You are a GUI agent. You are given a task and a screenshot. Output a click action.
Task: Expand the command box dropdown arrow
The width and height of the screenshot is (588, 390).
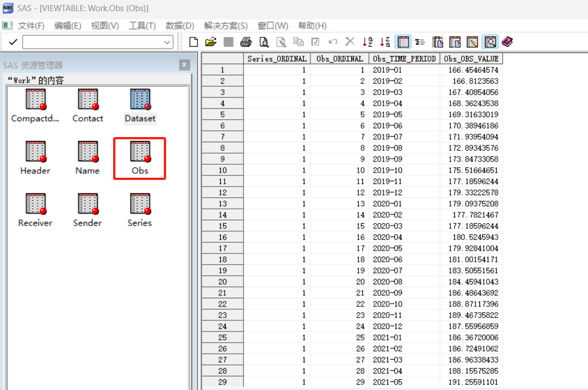(168, 42)
